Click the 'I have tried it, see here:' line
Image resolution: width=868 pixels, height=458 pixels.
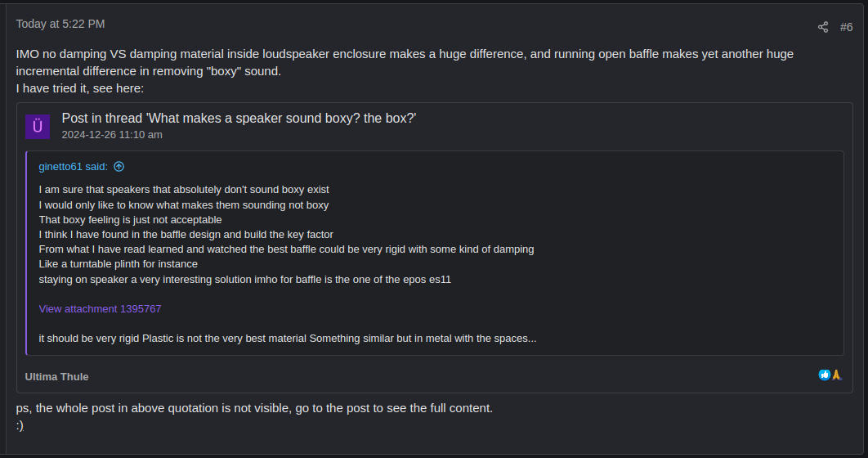[80, 88]
